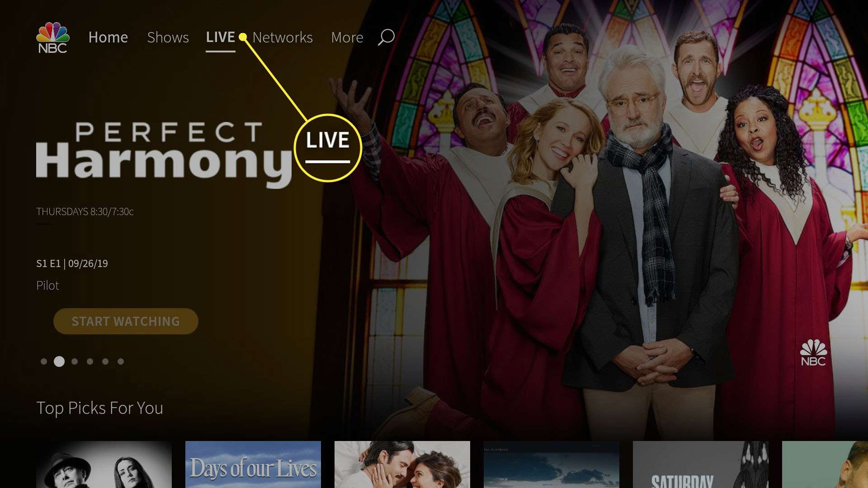Select the Home tab
This screenshot has width=868, height=488.
(107, 37)
